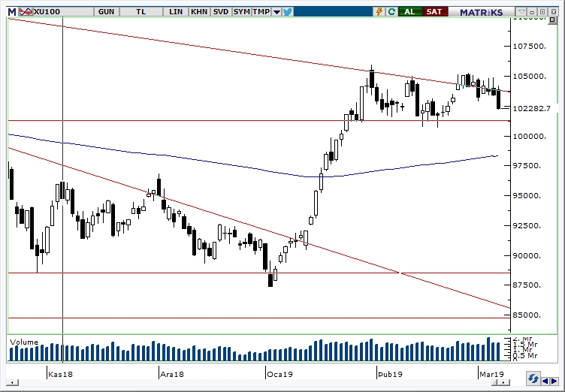
Task: Click the 87500 price axis label
Action: point(527,285)
